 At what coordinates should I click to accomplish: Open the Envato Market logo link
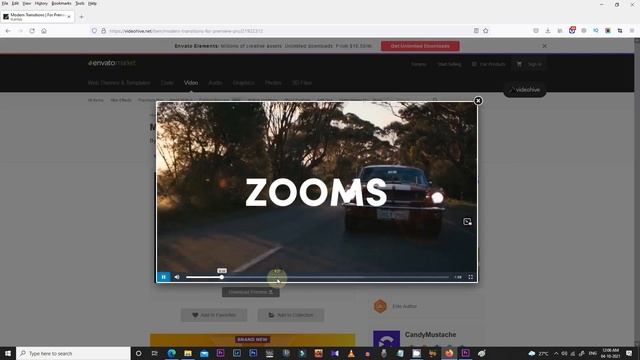(x=111, y=63)
